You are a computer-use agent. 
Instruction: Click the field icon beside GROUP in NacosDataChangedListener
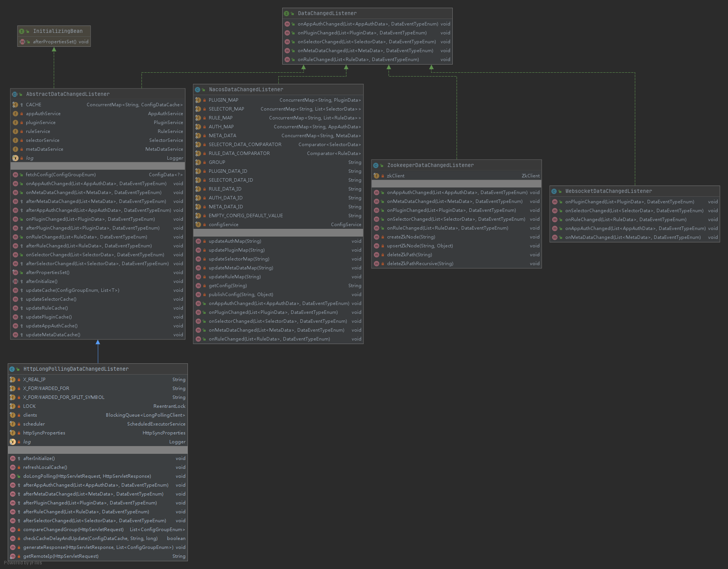(x=198, y=162)
